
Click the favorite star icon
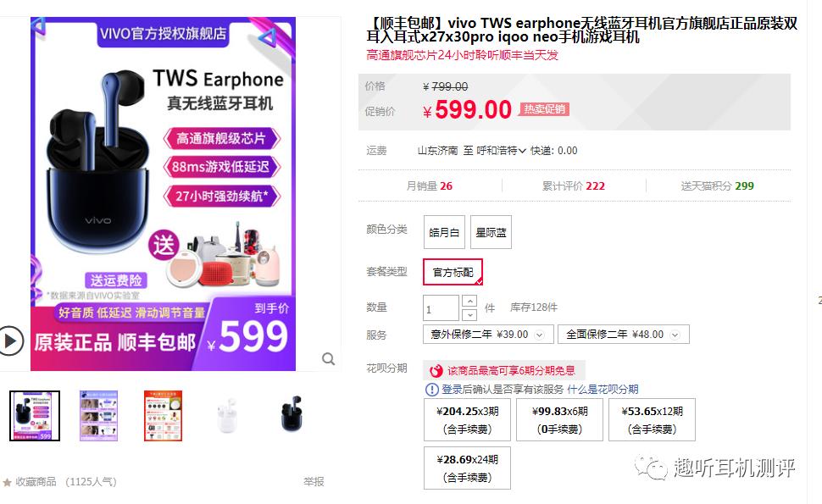tap(7, 482)
